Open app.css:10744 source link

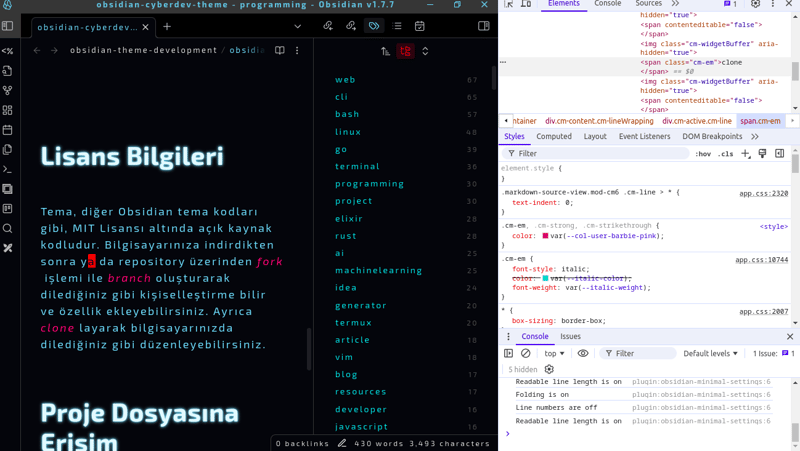(x=762, y=260)
